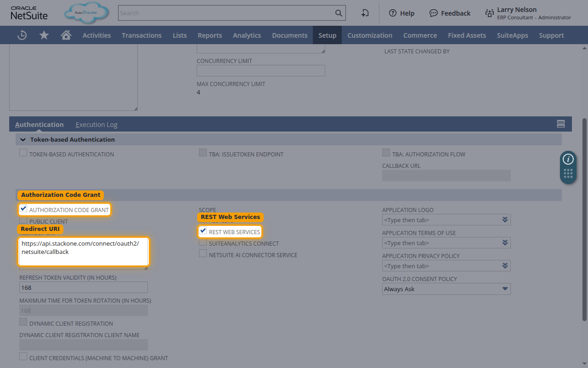The width and height of the screenshot is (588, 368).
Task: Enable Client Credentials (Machine to Machine) Grant
Action: coord(23,357)
